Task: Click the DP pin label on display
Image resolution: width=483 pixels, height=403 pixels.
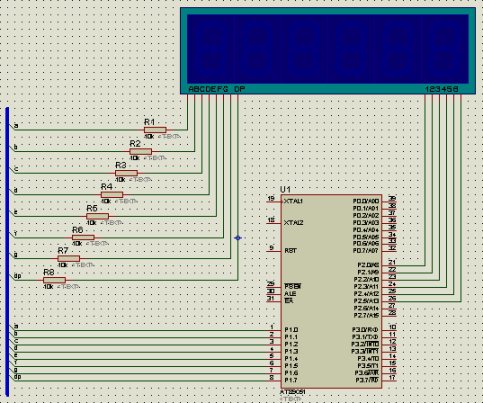Action: (x=240, y=89)
